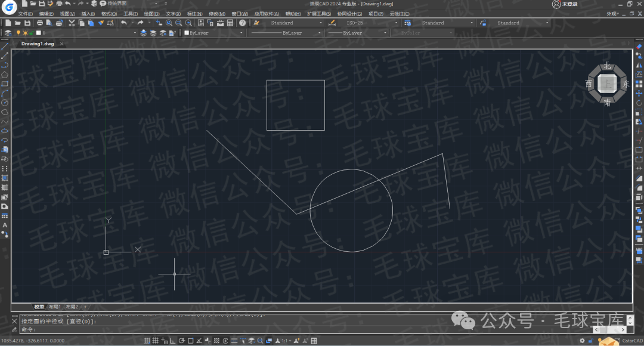Click the Undo arrow in standard toolbar
Image resolution: width=644 pixels, height=346 pixels.
pos(123,23)
